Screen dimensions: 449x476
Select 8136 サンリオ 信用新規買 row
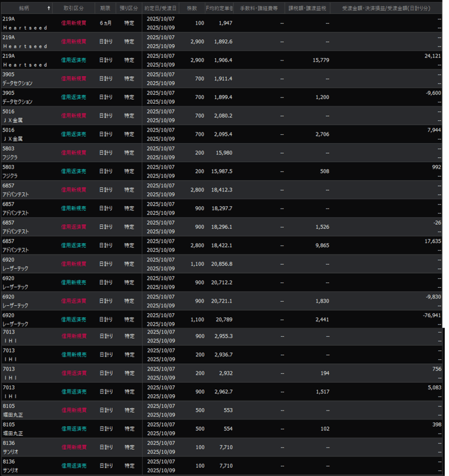pos(223,447)
